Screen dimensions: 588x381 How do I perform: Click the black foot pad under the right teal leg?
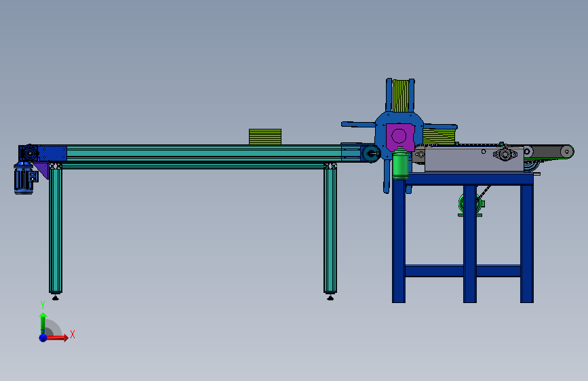330,298
